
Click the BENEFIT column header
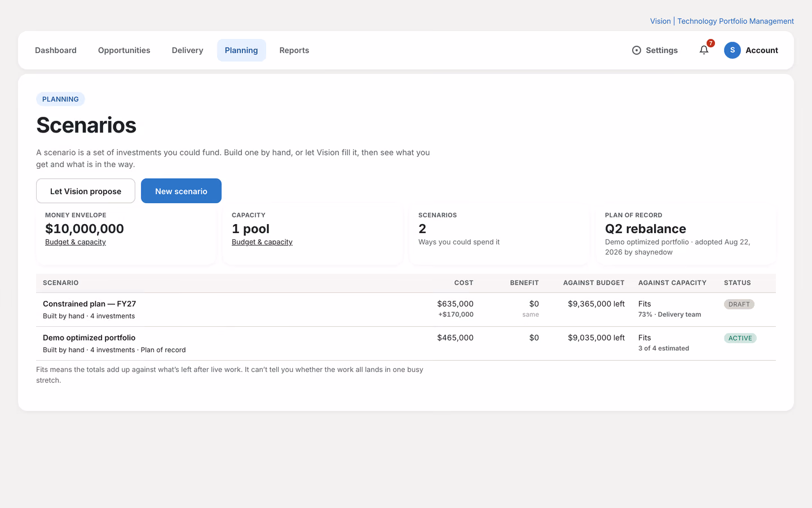[524, 283]
